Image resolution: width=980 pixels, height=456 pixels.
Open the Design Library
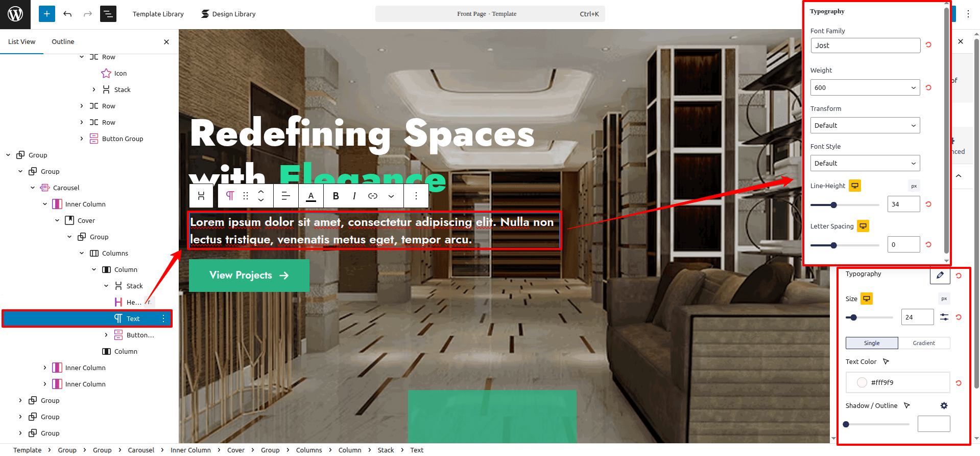(x=228, y=14)
